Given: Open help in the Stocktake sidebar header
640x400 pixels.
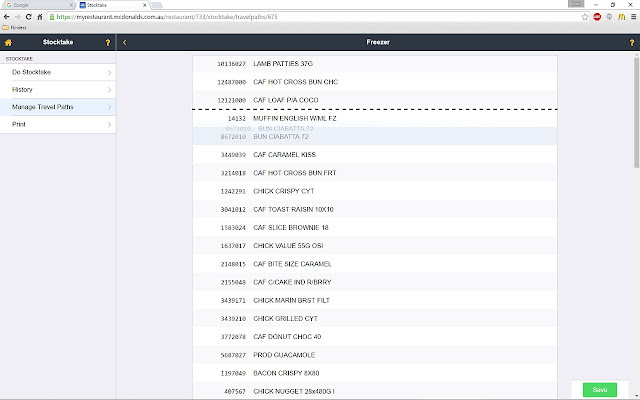Looking at the screenshot, I should click(x=108, y=42).
